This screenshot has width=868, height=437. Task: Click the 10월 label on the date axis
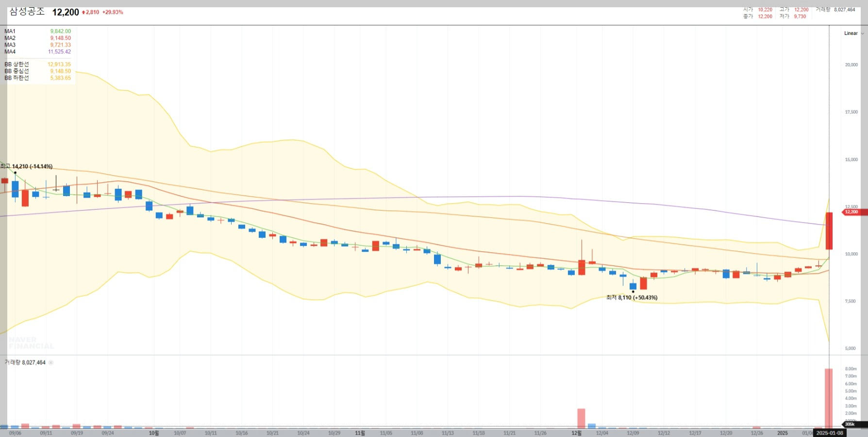tap(154, 433)
